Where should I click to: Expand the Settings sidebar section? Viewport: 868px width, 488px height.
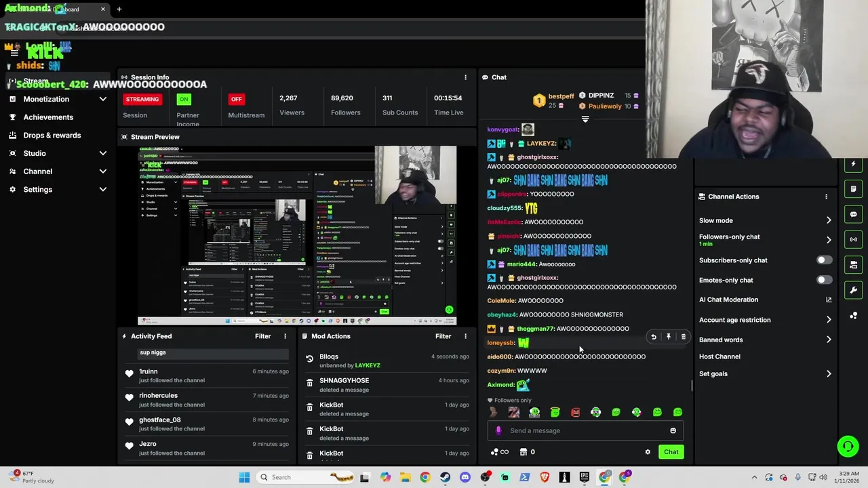[x=103, y=189]
